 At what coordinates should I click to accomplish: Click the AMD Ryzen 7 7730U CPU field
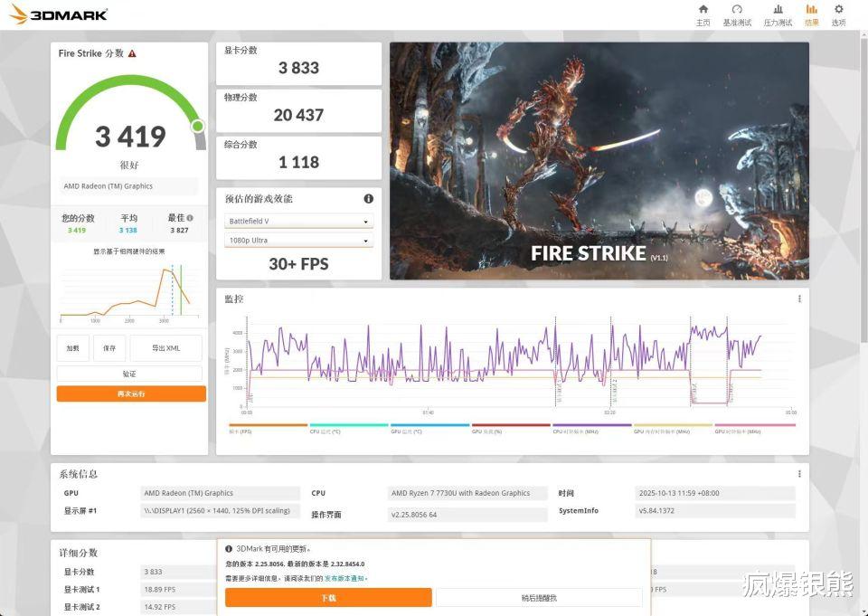pos(467,493)
